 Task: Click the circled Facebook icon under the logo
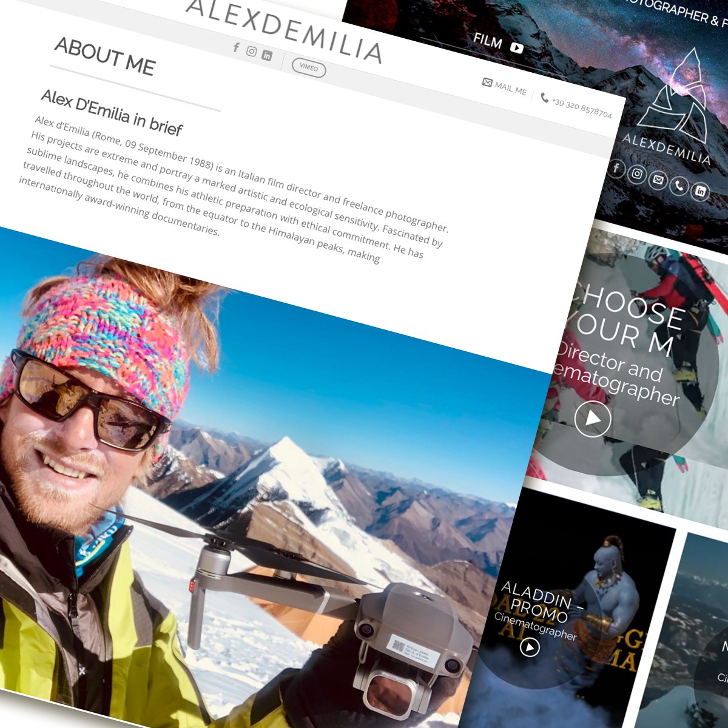coord(616,168)
